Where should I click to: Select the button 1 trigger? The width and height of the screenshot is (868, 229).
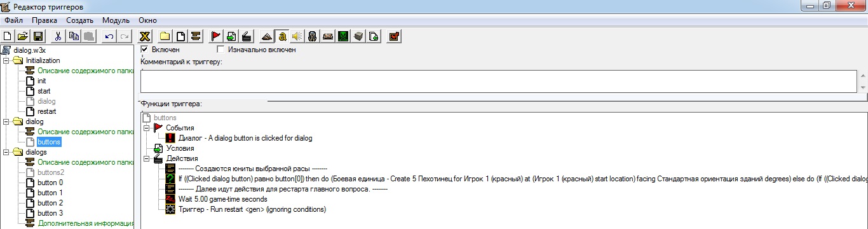(x=50, y=193)
